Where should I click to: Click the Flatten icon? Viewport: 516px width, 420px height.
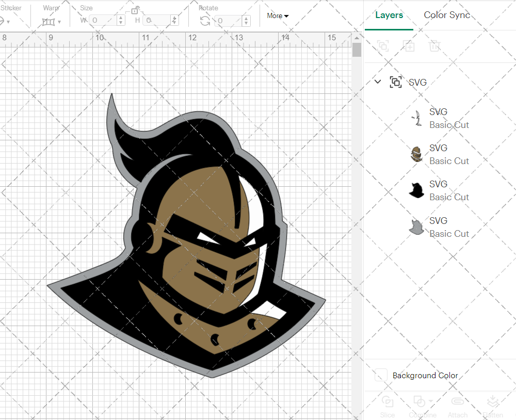pyautogui.click(x=493, y=401)
